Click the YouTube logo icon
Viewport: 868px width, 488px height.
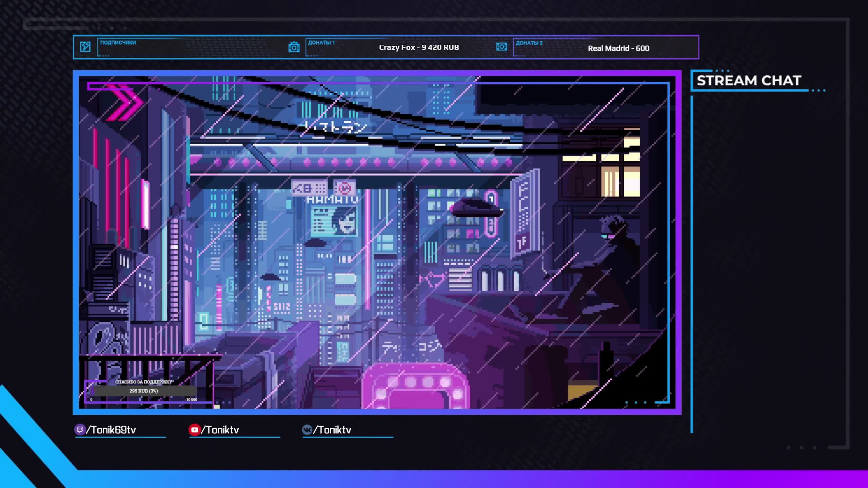(194, 430)
